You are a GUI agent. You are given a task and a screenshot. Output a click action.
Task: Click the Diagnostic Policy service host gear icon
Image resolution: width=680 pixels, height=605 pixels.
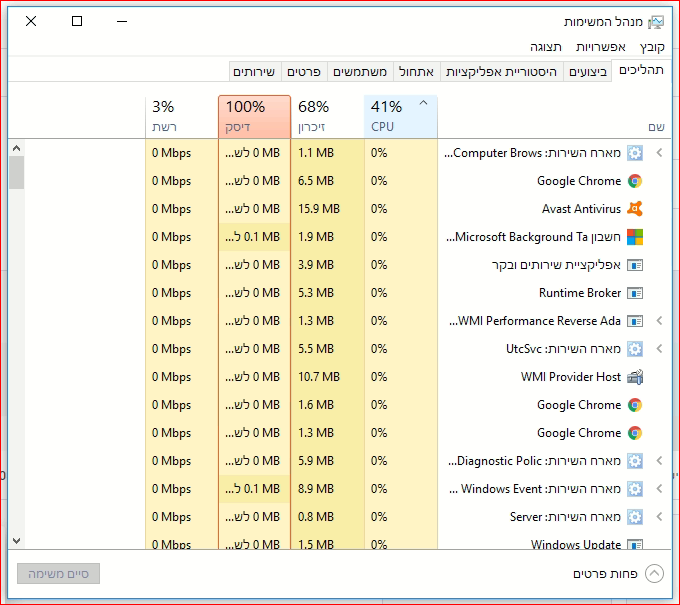pos(635,461)
